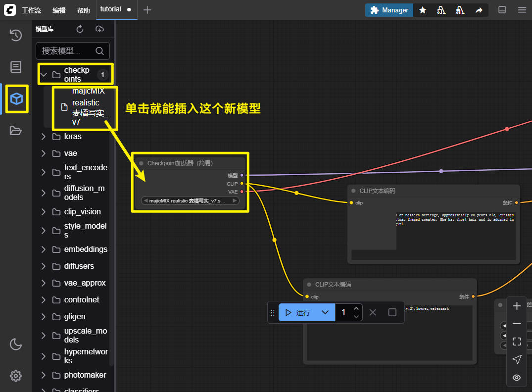Collapse the lower CLIP文本编码 node
The height and width of the screenshot is (392, 532).
click(309, 285)
